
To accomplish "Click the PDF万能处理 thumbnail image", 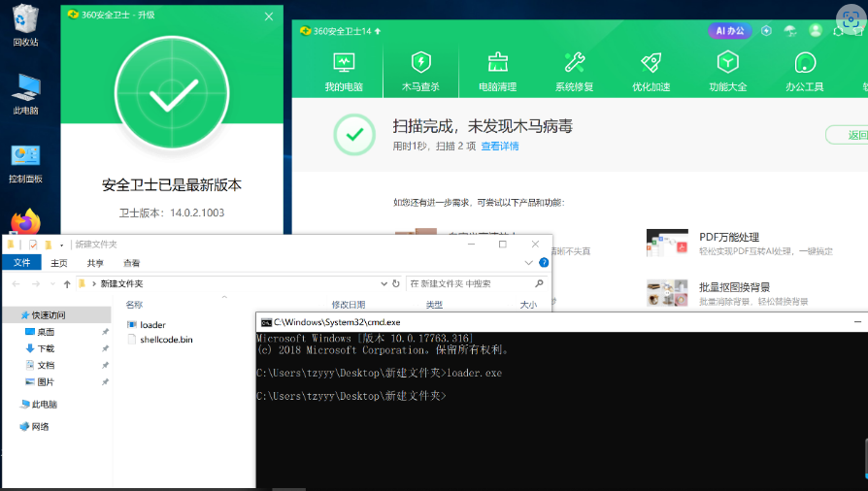I will coord(667,243).
